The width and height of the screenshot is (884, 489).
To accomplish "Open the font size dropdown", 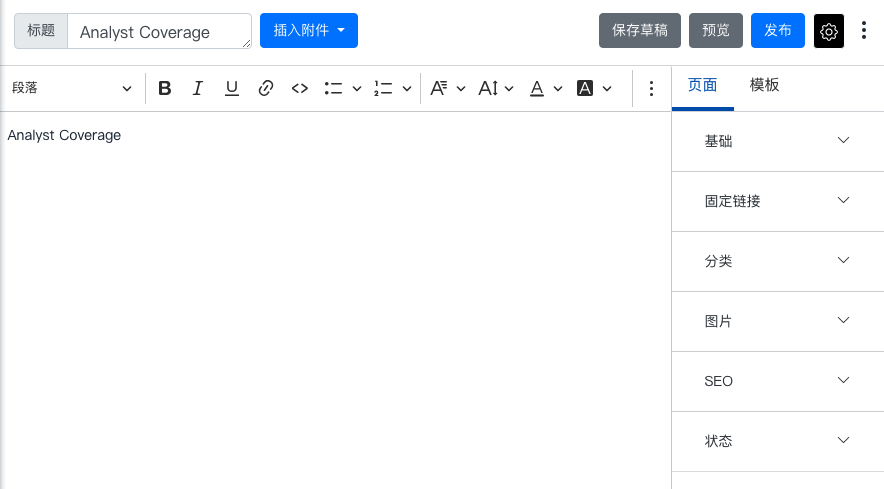I will click(495, 88).
